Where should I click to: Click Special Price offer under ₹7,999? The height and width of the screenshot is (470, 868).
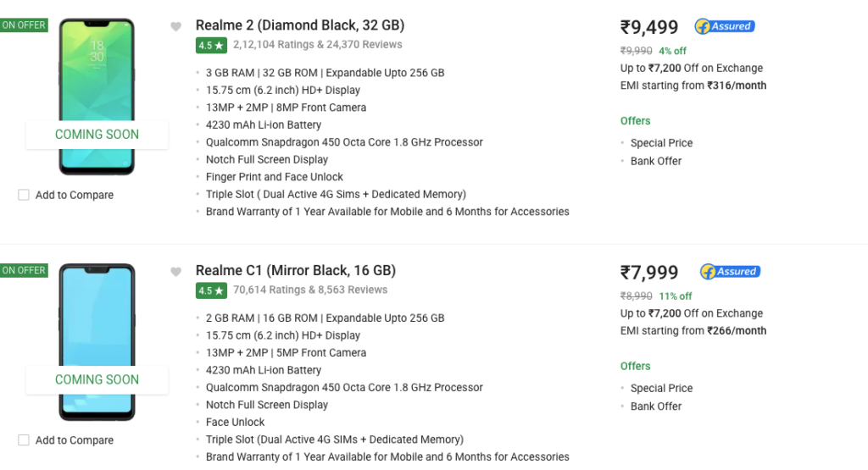(661, 389)
